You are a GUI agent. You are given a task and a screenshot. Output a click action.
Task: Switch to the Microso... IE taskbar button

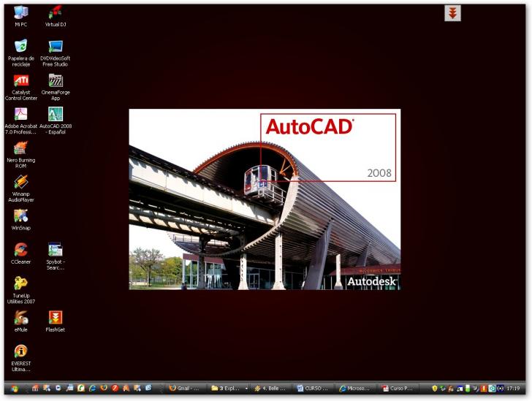pos(356,388)
